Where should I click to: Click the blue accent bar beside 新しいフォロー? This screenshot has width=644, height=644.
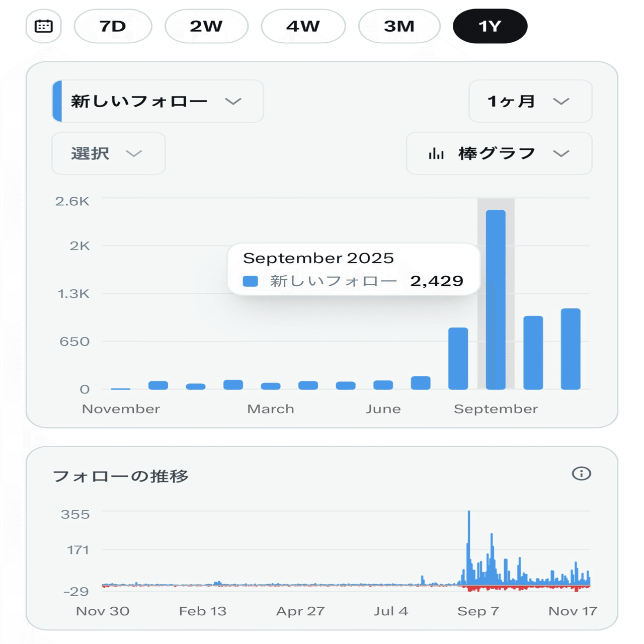(x=58, y=101)
